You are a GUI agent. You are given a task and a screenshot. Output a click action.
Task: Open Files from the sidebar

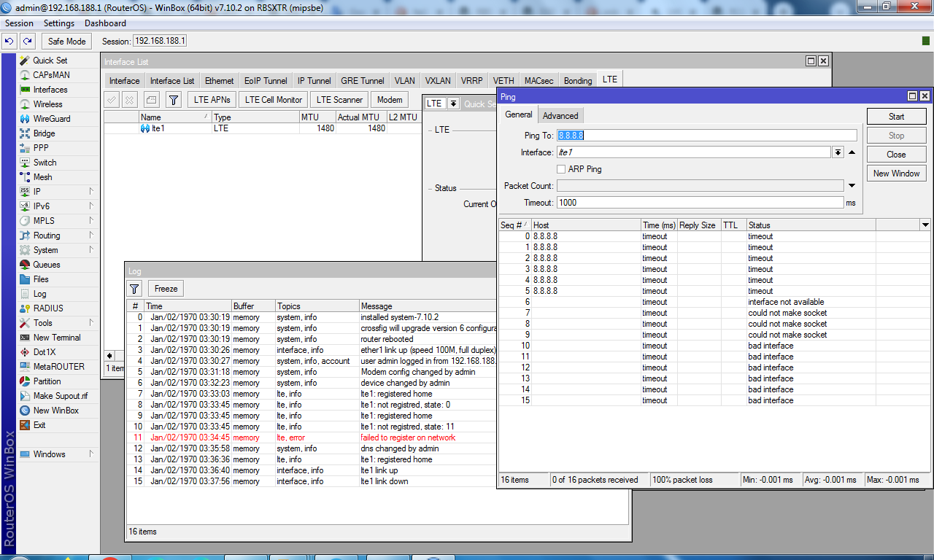pos(41,279)
